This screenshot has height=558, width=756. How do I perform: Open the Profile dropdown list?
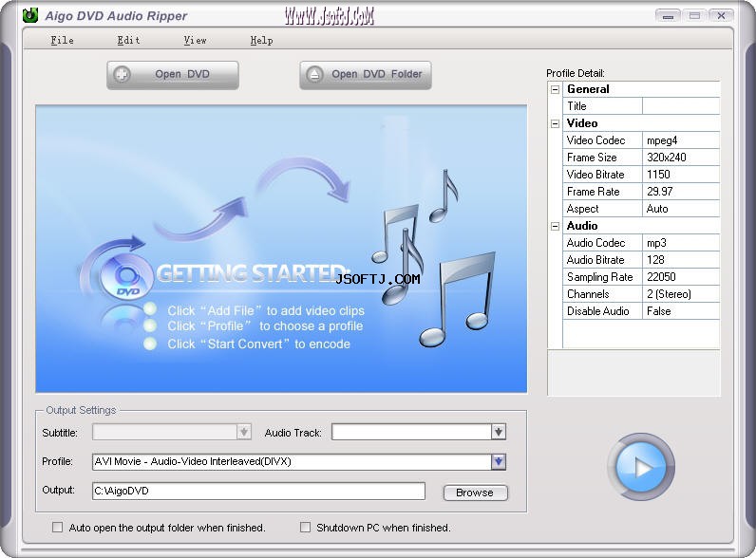499,461
